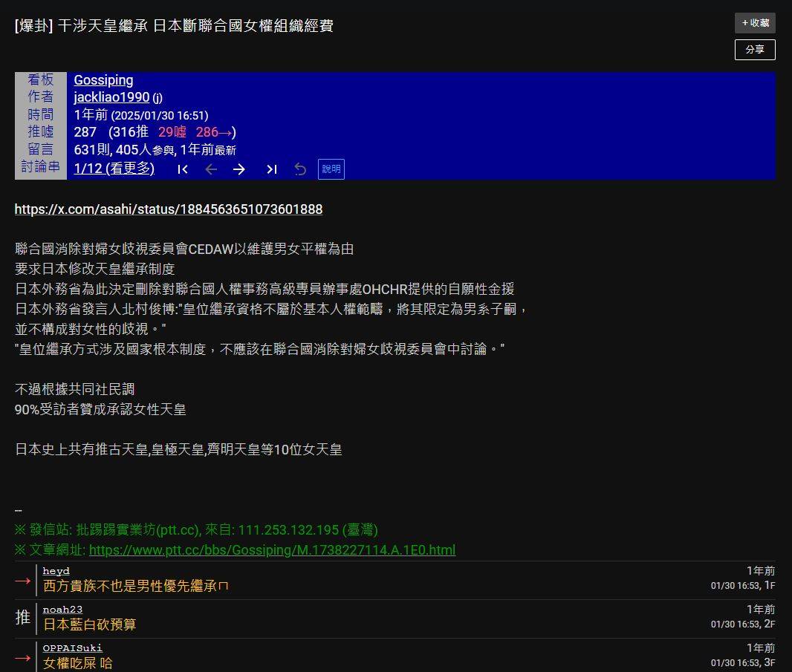This screenshot has height=672, width=792.
Task: Click the +收藏 bookmark button
Action: 755,23
